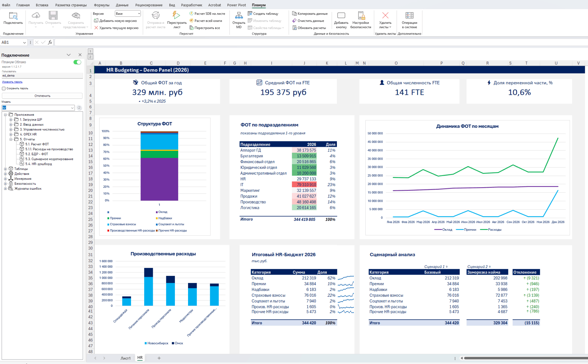Viewport: 588px width, 364px height.
Task: Click Создать таблицу in ribbon
Action: [x=263, y=14]
